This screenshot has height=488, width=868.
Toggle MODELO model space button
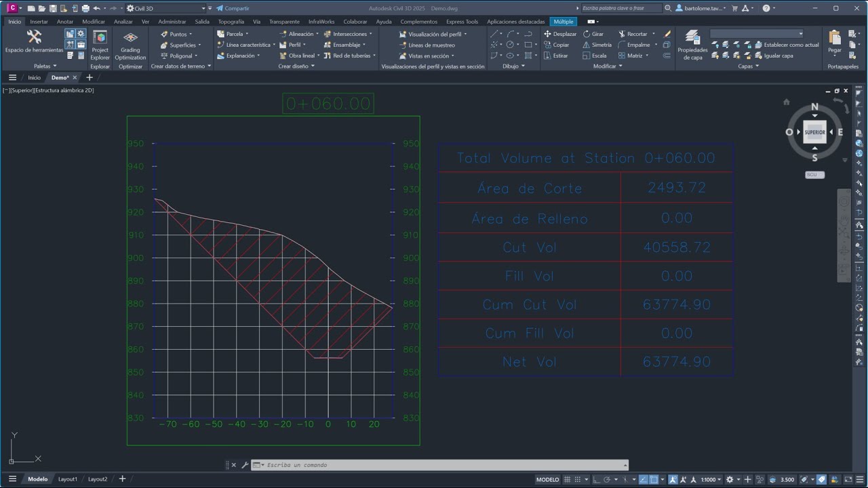click(x=548, y=479)
